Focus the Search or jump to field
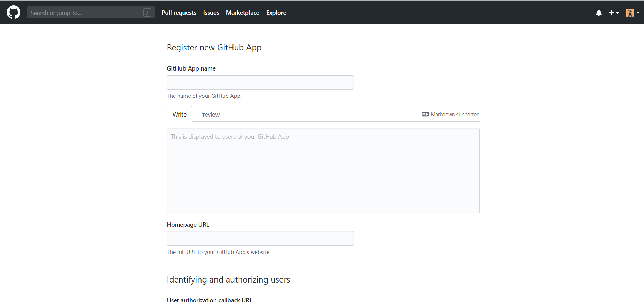The image size is (644, 305). [x=91, y=13]
